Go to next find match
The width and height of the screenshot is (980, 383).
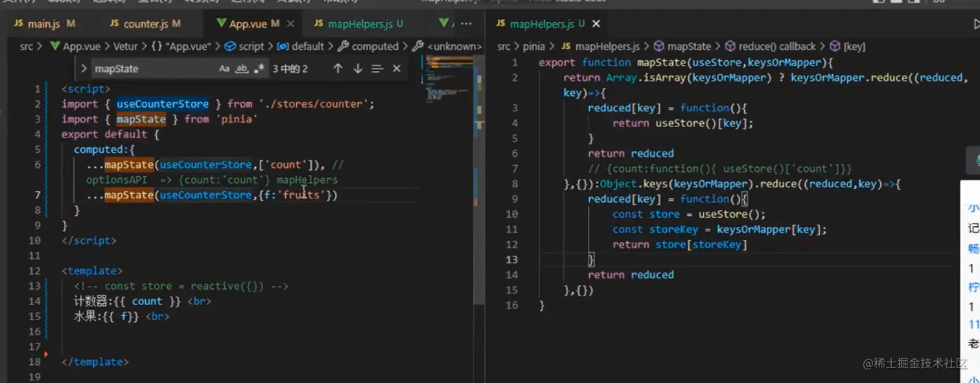[x=357, y=69]
